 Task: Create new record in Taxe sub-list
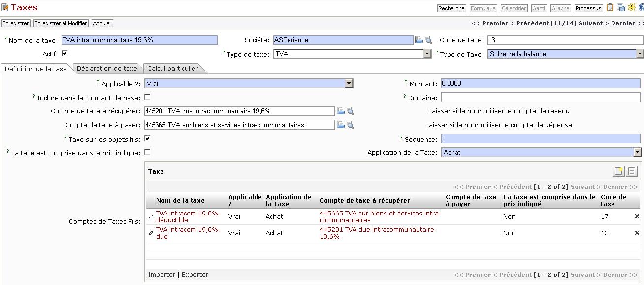tap(618, 171)
